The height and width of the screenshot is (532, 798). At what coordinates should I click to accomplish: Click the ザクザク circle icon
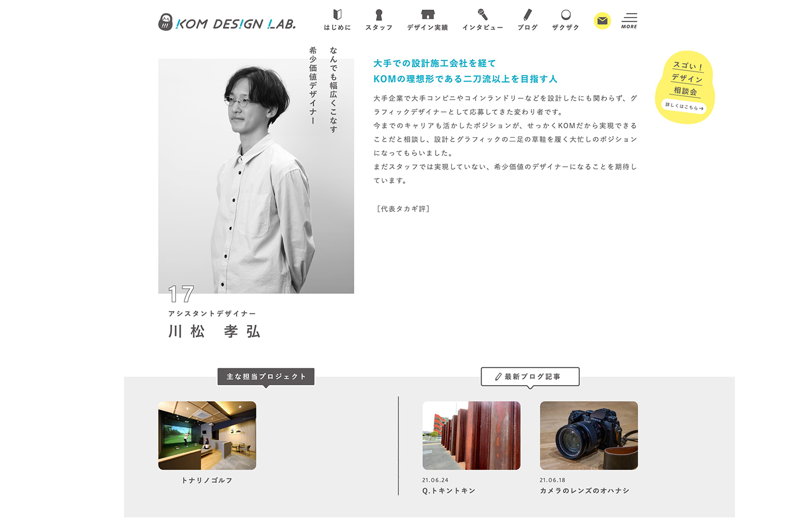566,15
